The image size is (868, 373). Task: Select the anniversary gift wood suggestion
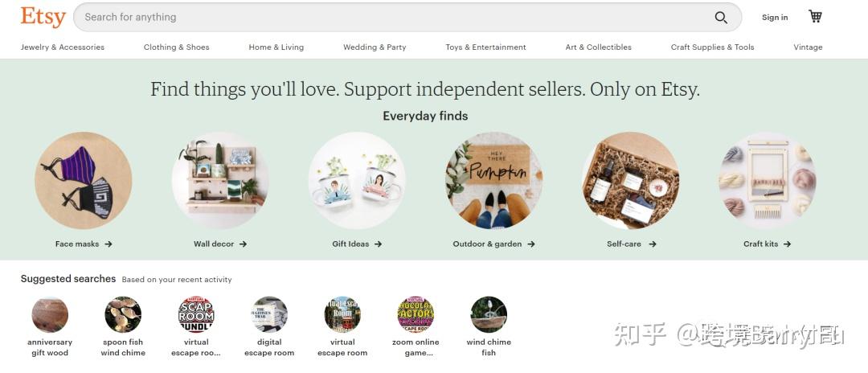[x=50, y=315]
